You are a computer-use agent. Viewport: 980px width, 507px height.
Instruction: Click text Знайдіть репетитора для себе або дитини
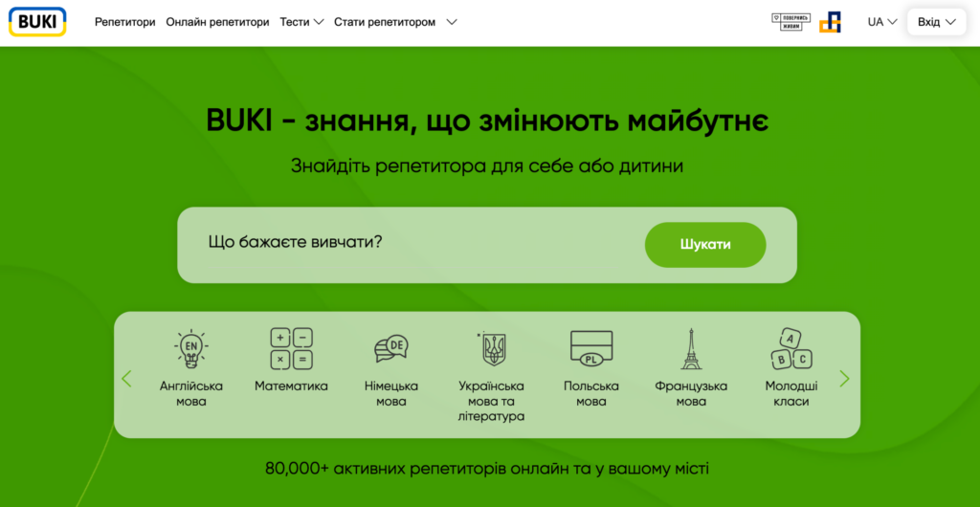(x=487, y=166)
